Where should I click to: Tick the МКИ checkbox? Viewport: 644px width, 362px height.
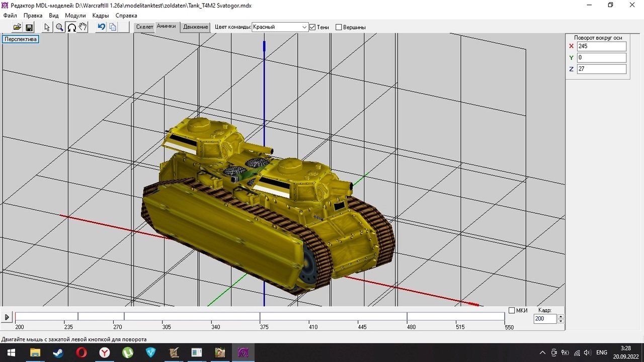point(512,310)
